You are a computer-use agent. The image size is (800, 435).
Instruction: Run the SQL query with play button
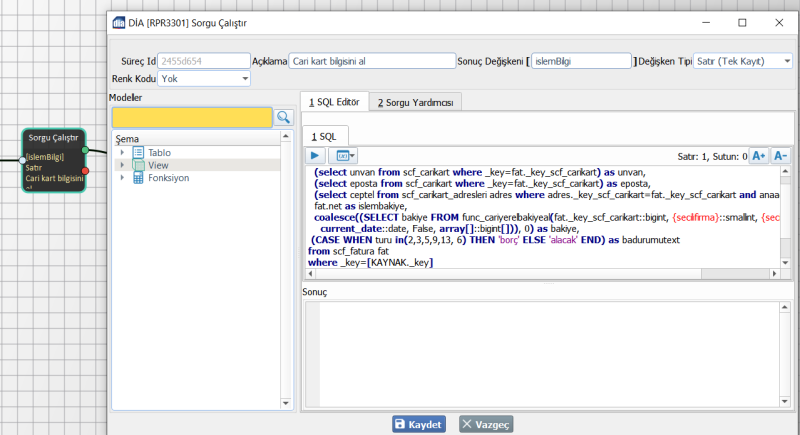[314, 156]
